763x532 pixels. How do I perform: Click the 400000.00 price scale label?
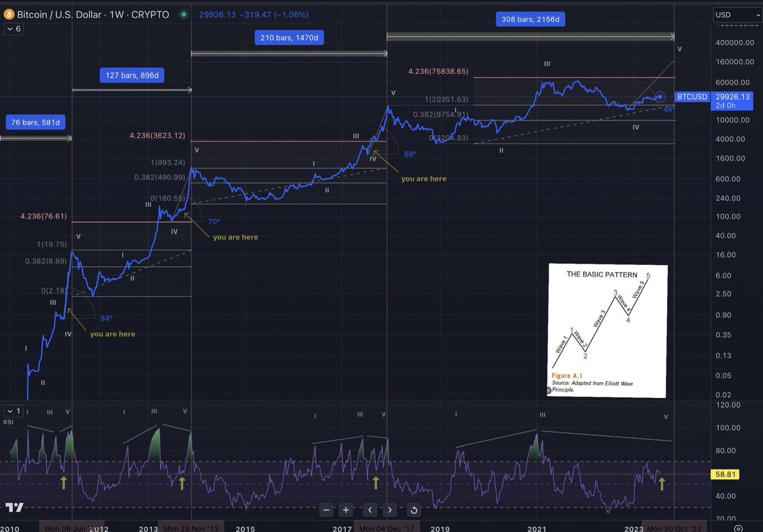(735, 43)
